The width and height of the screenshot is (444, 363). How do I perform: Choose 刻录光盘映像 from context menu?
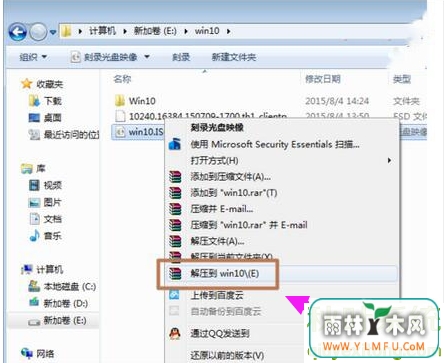click(x=217, y=127)
